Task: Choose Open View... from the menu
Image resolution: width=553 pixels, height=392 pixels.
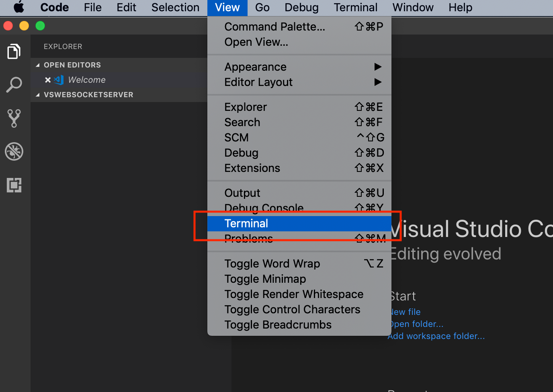Action: 299,42
